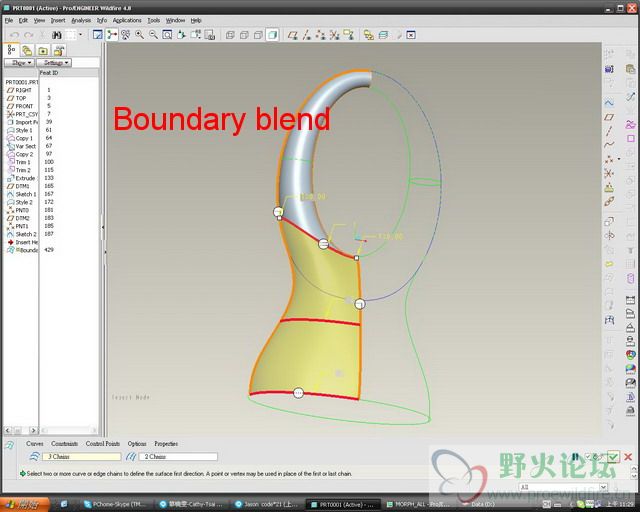Click the Zoom Out magnifier
The width and height of the screenshot is (640, 512).
[153, 35]
